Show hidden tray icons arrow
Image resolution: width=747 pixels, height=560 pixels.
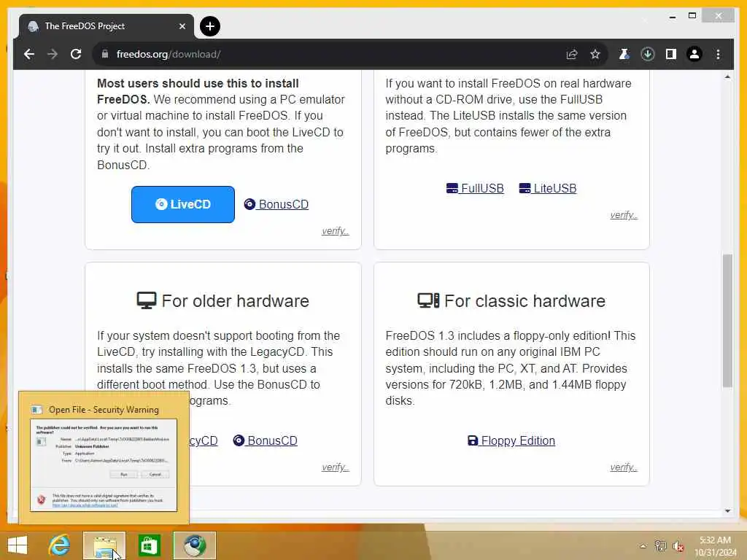643,546
